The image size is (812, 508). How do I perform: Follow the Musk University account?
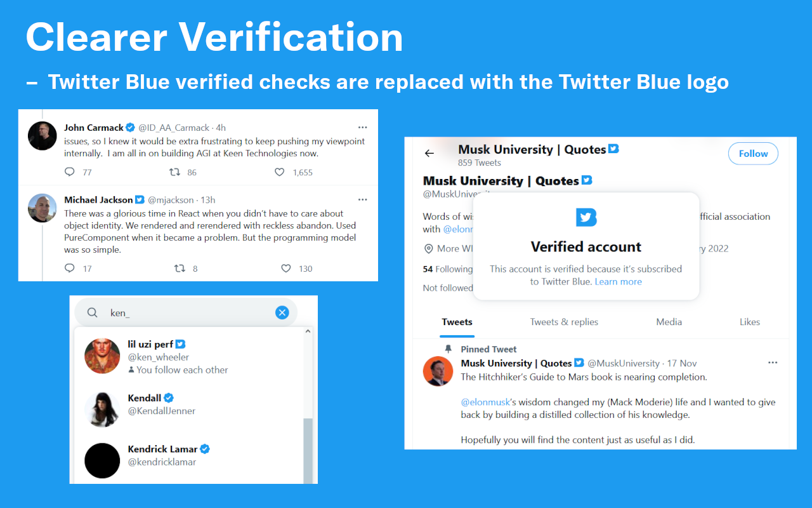click(753, 154)
